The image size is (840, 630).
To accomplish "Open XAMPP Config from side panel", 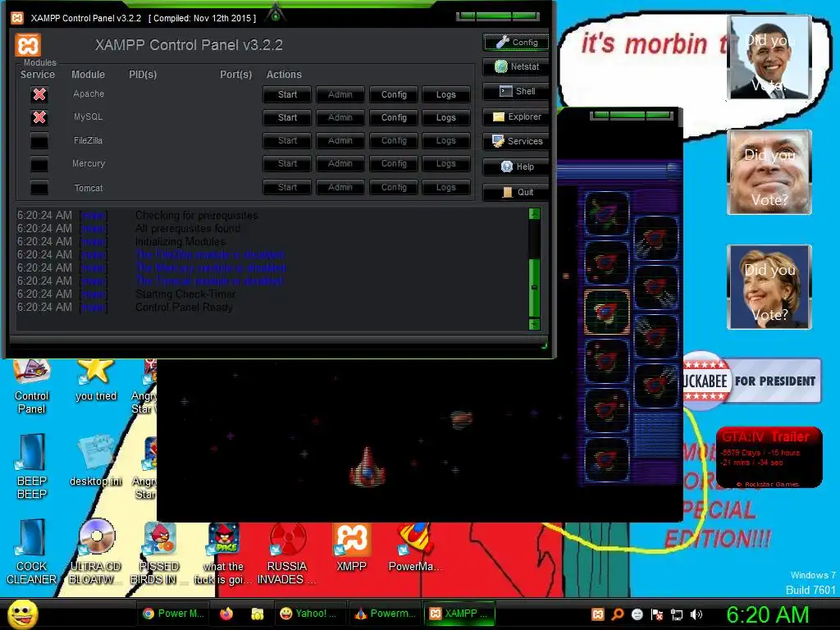I will (x=517, y=42).
